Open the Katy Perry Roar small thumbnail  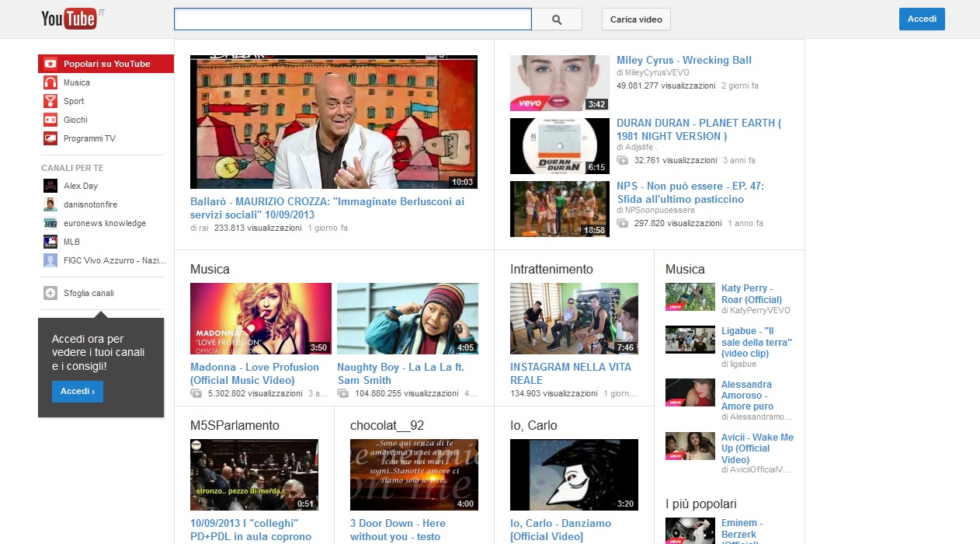tap(690, 297)
